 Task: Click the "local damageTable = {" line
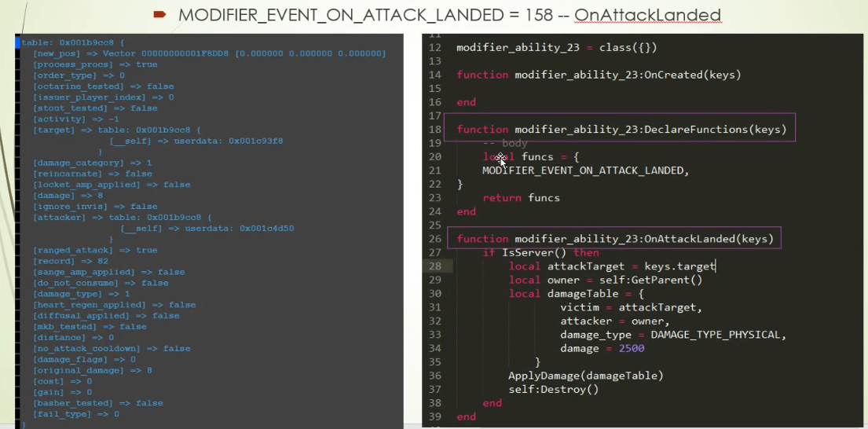click(577, 293)
